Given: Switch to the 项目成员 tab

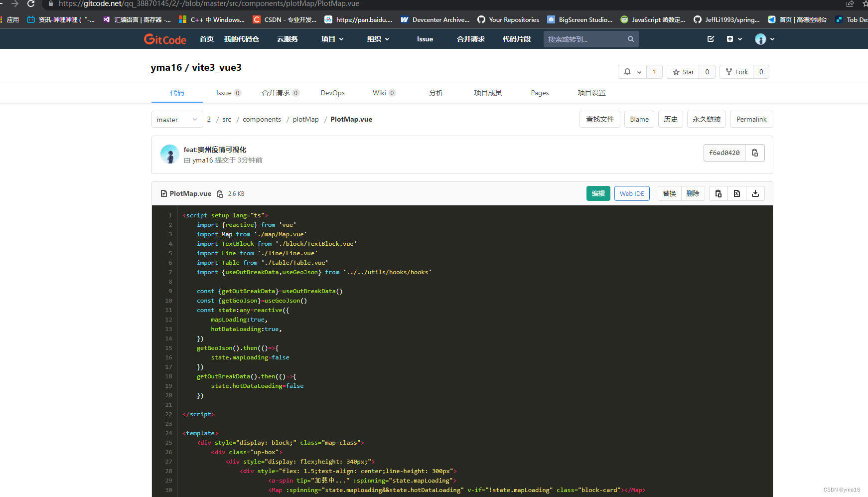Looking at the screenshot, I should tap(488, 93).
